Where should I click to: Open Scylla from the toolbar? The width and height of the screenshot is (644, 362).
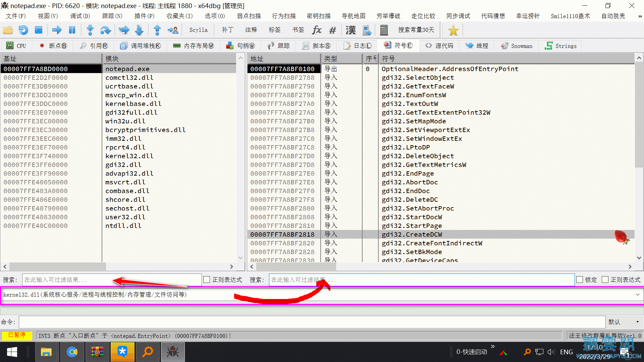(x=198, y=30)
